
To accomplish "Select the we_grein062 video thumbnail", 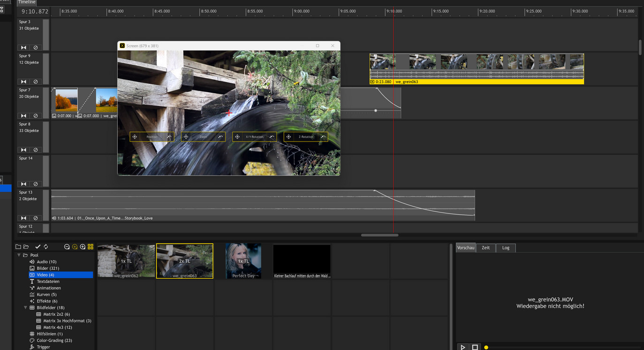I will pyautogui.click(x=126, y=261).
